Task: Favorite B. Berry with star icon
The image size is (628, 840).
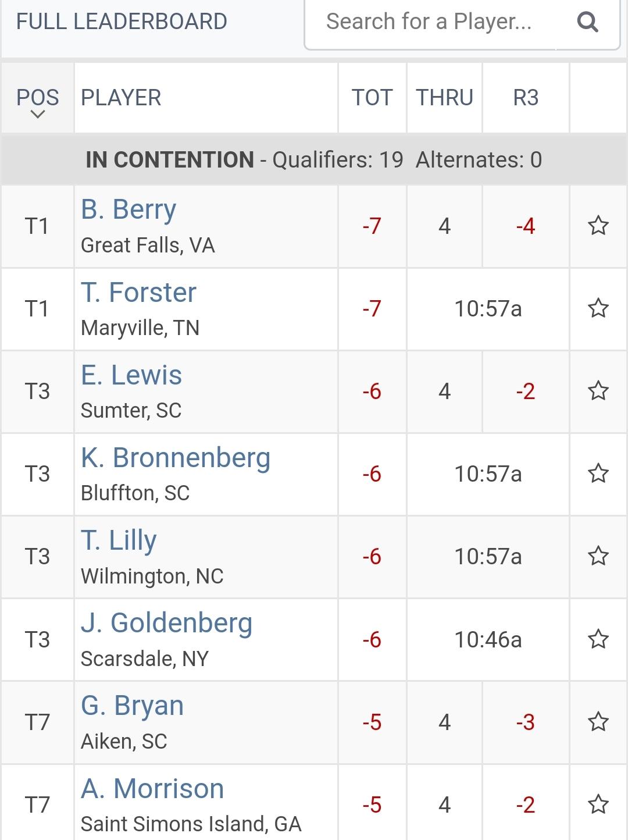Action: coord(598,226)
